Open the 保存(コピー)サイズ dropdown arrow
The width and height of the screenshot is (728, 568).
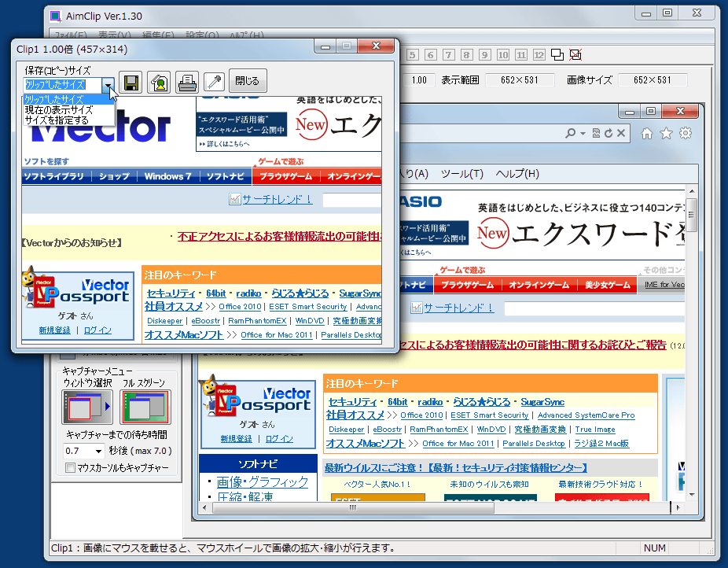coord(108,85)
